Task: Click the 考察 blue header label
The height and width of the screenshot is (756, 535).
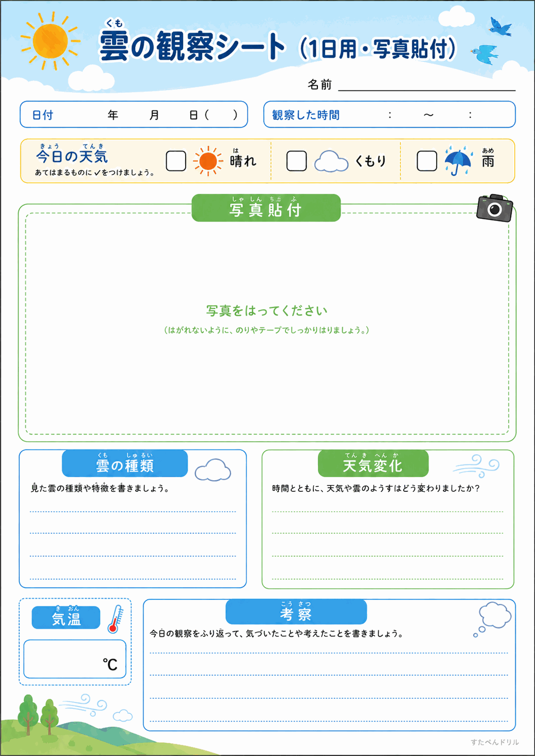Action: point(296,612)
